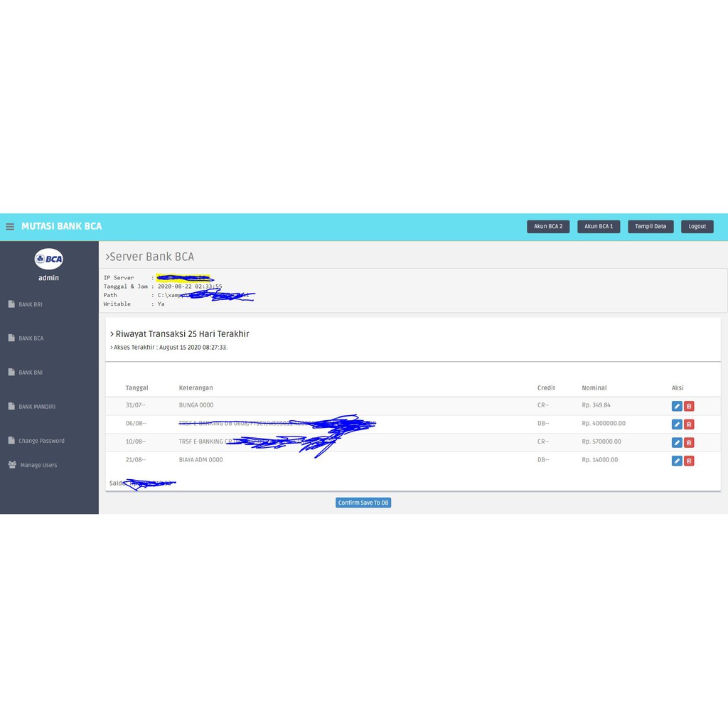Switch to Akun BCA 2

click(x=548, y=227)
